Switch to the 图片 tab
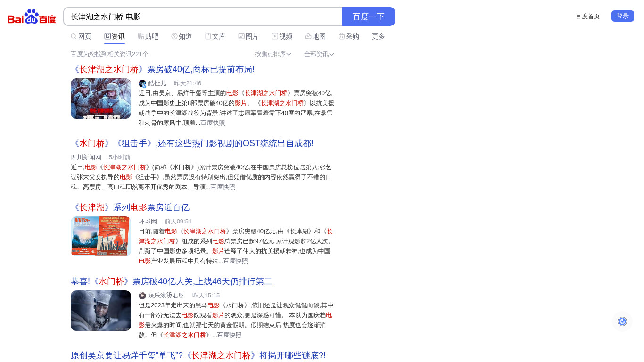The height and width of the screenshot is (362, 644). coord(248,36)
